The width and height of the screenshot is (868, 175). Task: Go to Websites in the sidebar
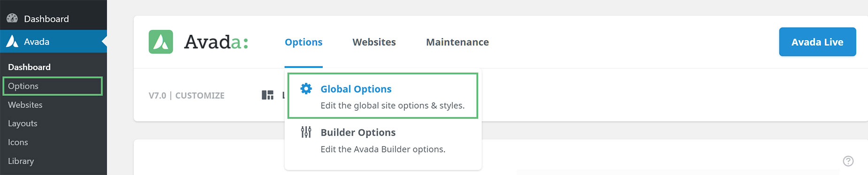tap(25, 105)
